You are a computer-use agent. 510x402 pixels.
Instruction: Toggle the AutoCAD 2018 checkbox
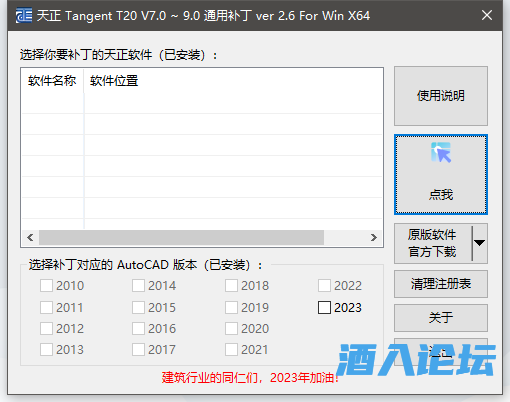click(x=231, y=286)
